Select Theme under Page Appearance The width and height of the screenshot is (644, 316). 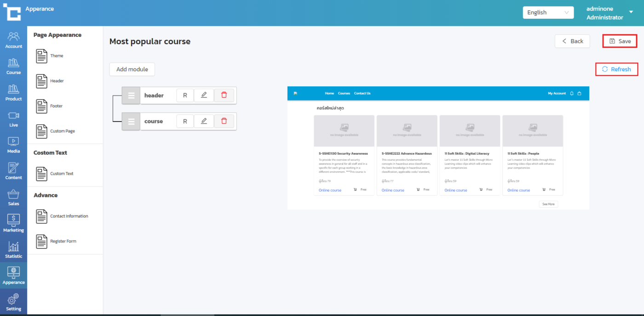[x=57, y=56]
